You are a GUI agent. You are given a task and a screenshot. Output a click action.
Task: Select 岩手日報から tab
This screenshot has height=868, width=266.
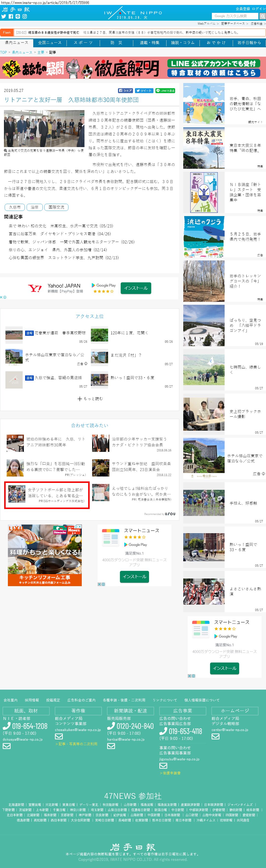tap(249, 43)
